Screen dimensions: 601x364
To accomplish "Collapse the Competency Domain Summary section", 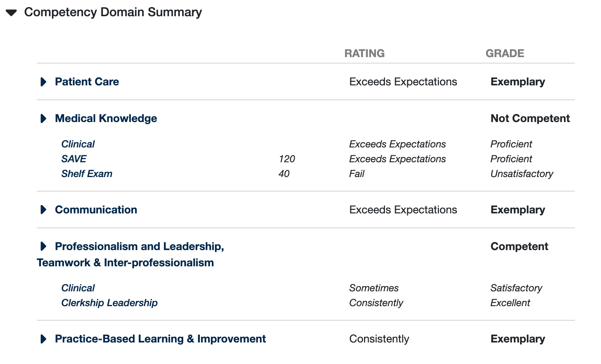I will coord(11,13).
